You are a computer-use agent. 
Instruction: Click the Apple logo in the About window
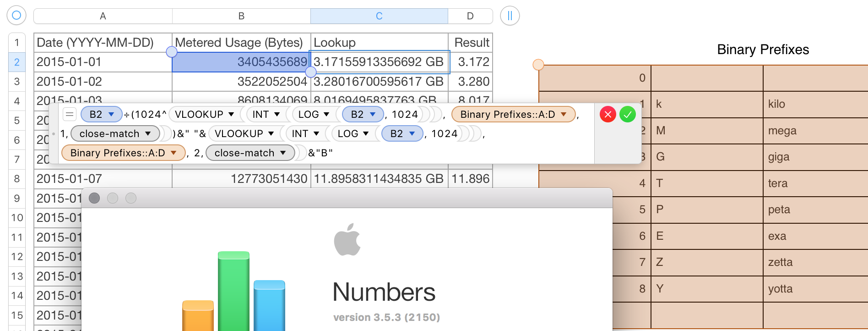point(347,239)
